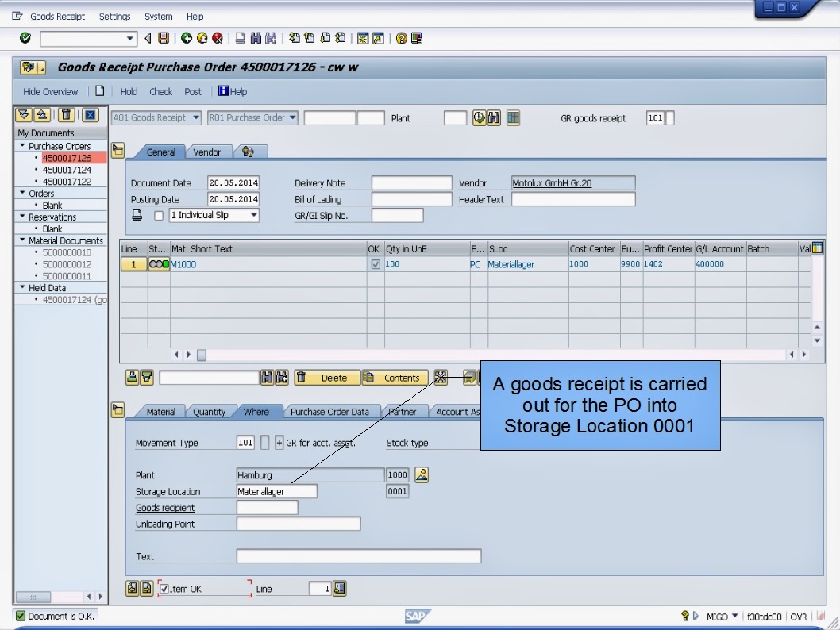Toggle the Item OK checkbox
The image size is (840, 630).
coord(164,588)
